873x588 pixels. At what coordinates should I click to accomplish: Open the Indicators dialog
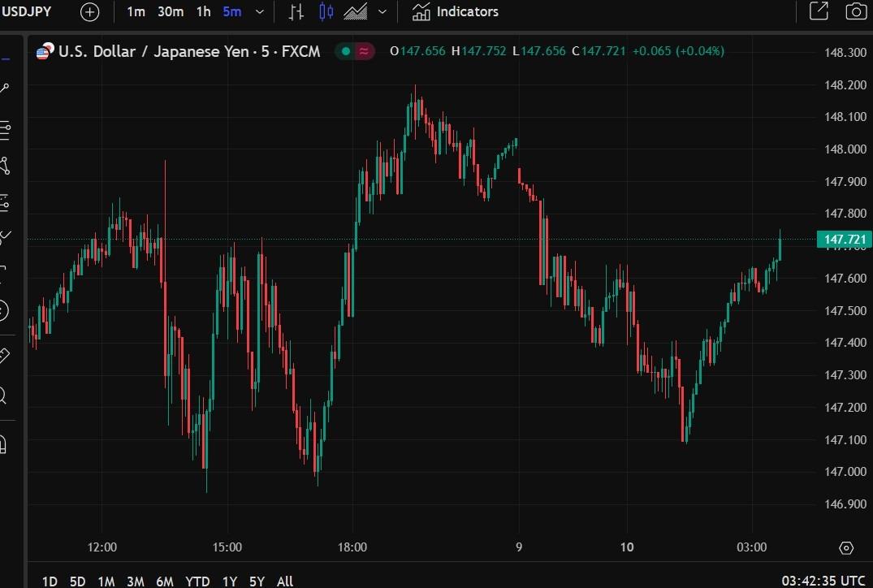coord(456,11)
